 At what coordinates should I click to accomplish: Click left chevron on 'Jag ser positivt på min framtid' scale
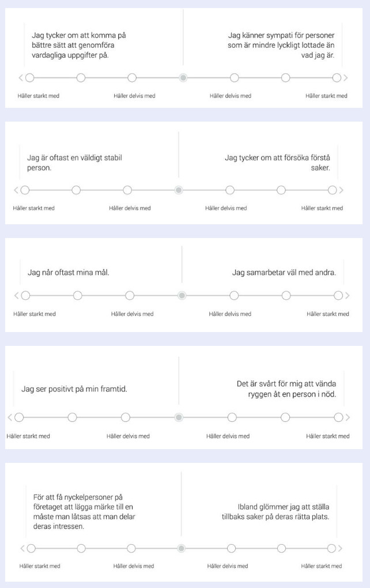10,417
